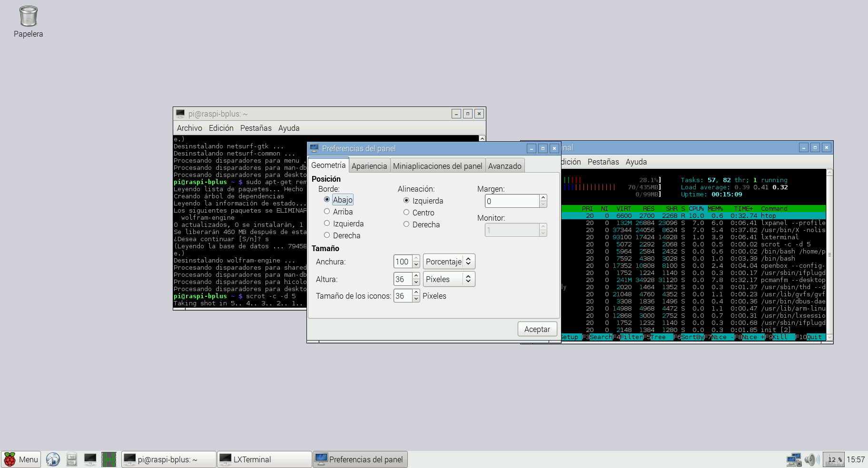Open the file manager taskbar icon
The image size is (868, 468).
(72, 459)
